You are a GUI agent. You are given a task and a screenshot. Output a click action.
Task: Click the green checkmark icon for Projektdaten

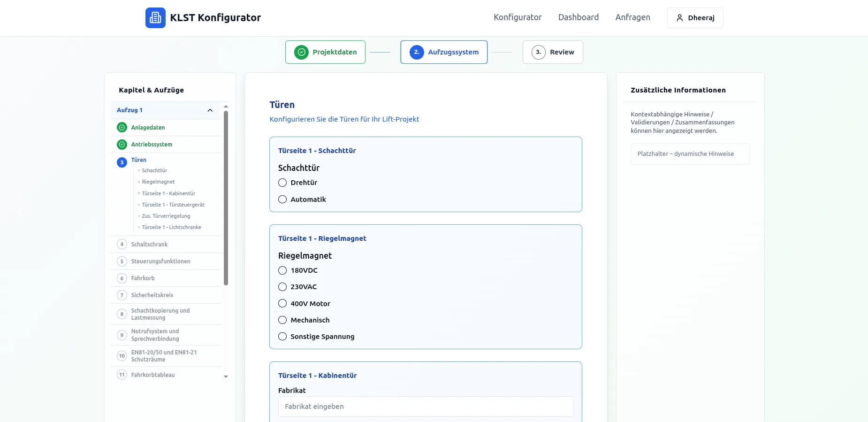coord(301,52)
